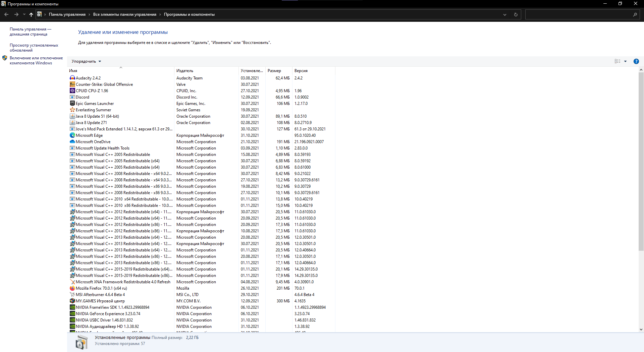644x352 pixels.
Task: Open Включение или отключение компонентов Windows
Action: 36,60
